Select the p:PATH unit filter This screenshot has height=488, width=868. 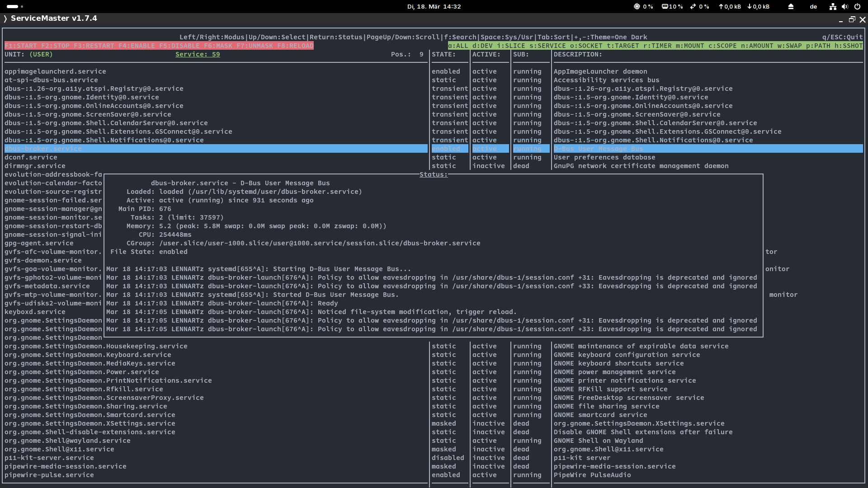(818, 46)
